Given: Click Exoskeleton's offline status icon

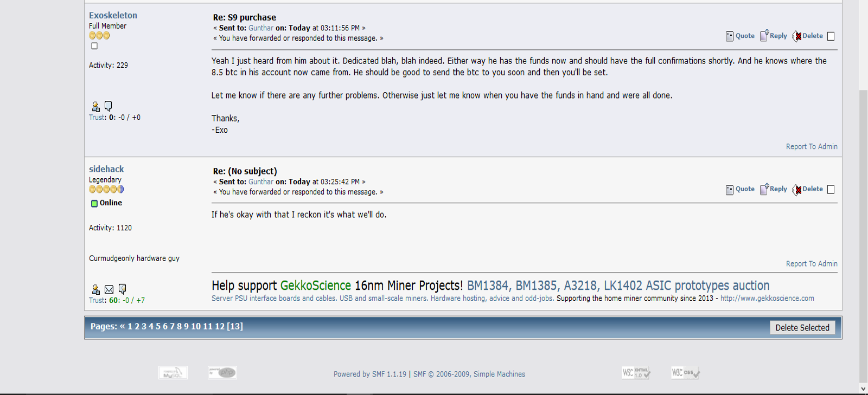Looking at the screenshot, I should pyautogui.click(x=94, y=46).
